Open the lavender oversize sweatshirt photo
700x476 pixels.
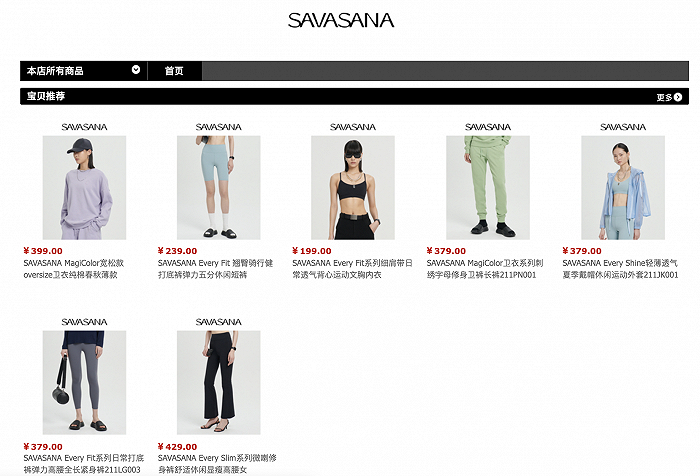[84, 188]
